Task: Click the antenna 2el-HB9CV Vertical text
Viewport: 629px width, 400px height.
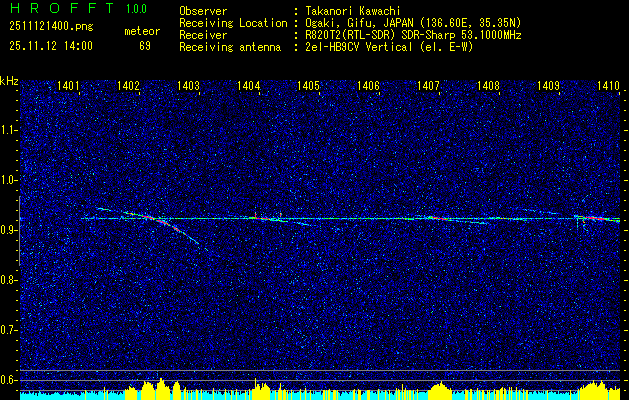Action: click(359, 47)
